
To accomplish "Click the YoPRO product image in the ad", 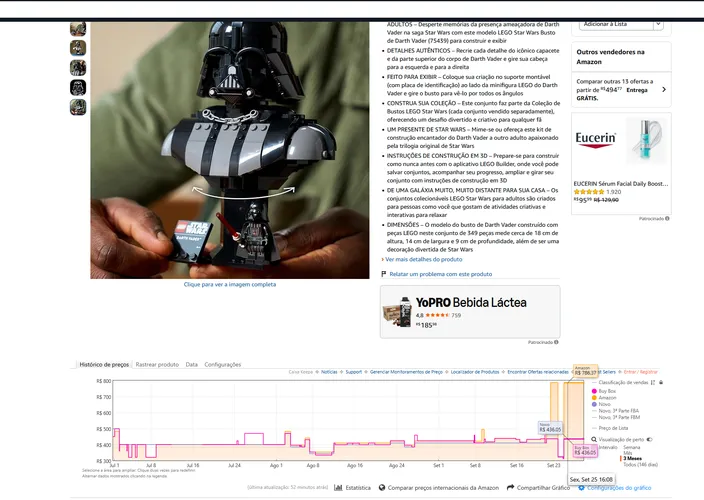I will point(397,312).
